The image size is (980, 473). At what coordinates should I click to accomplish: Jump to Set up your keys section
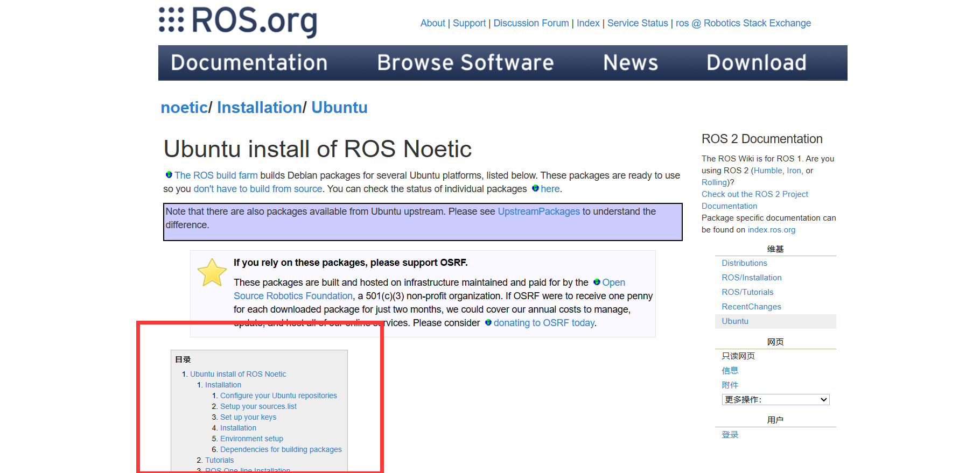click(248, 417)
